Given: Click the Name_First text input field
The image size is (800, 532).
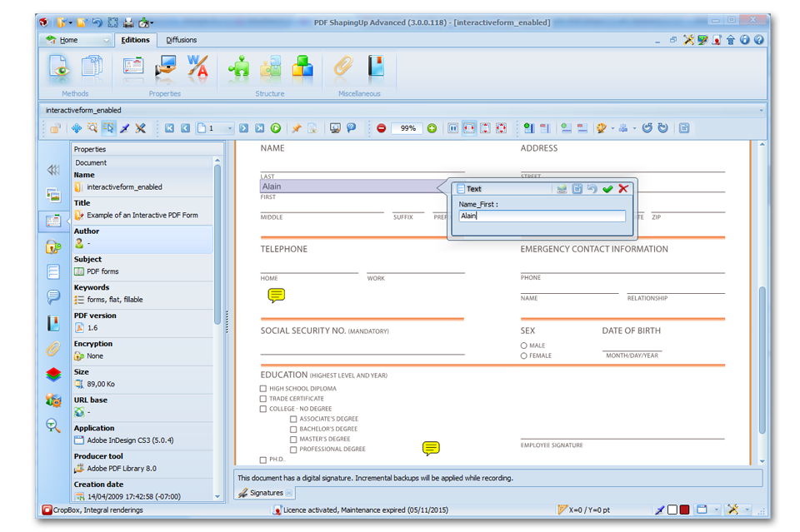Looking at the screenshot, I should pyautogui.click(x=542, y=216).
